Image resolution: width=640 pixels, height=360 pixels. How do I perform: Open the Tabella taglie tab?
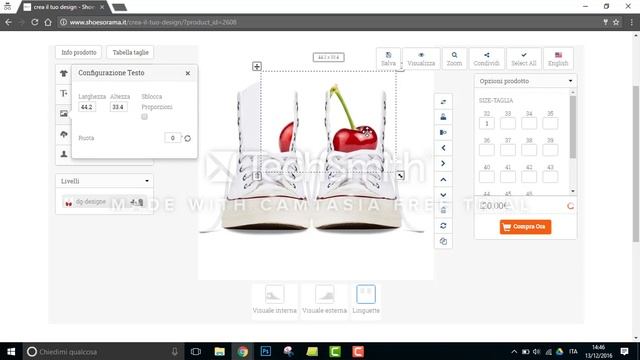pyautogui.click(x=131, y=52)
